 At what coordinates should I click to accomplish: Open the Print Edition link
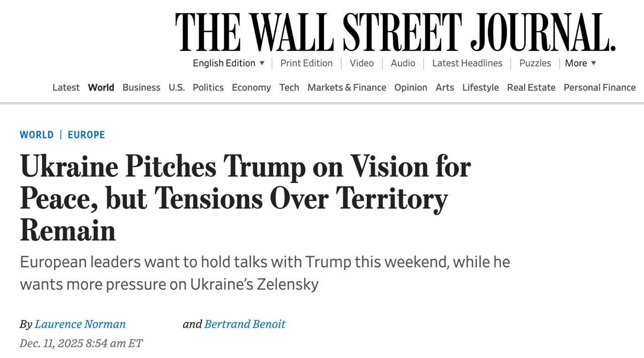306,63
